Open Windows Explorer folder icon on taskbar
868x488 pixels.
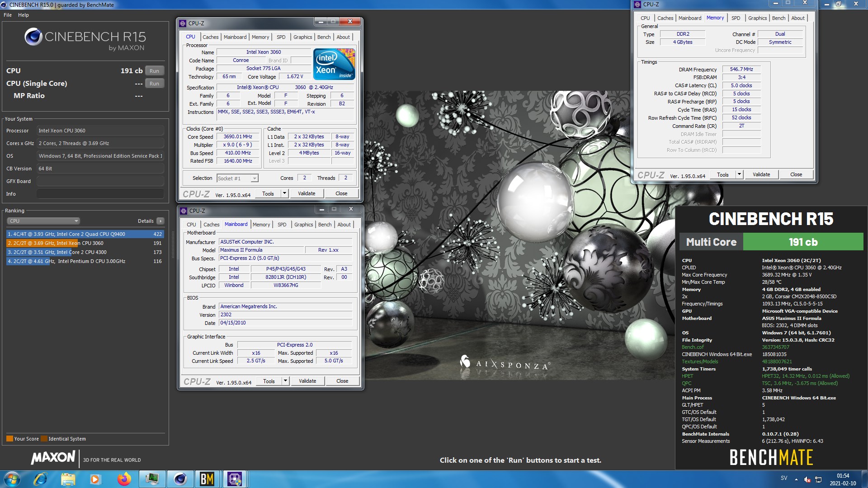point(68,479)
